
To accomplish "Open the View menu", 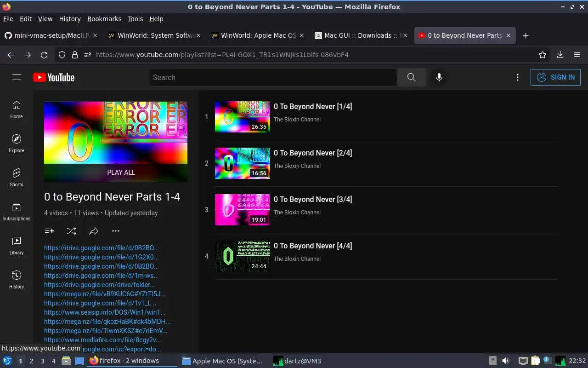I will [45, 19].
